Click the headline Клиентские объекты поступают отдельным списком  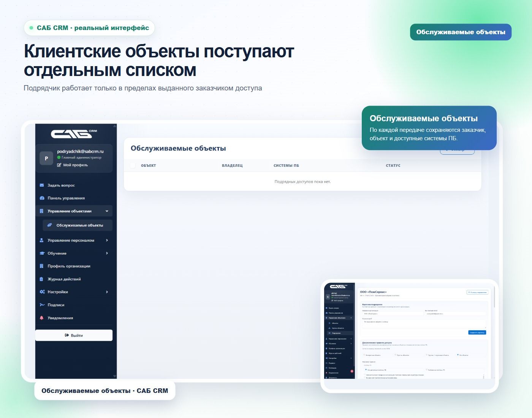159,61
